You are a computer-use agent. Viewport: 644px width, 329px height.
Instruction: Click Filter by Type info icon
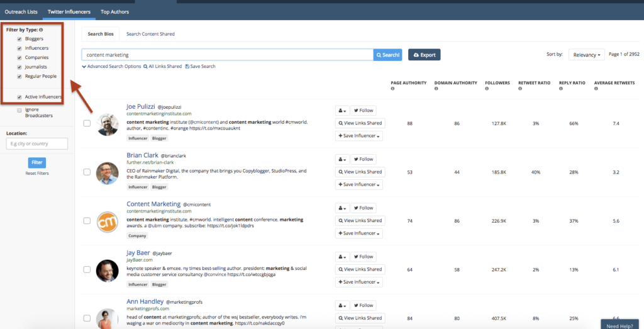(42, 30)
